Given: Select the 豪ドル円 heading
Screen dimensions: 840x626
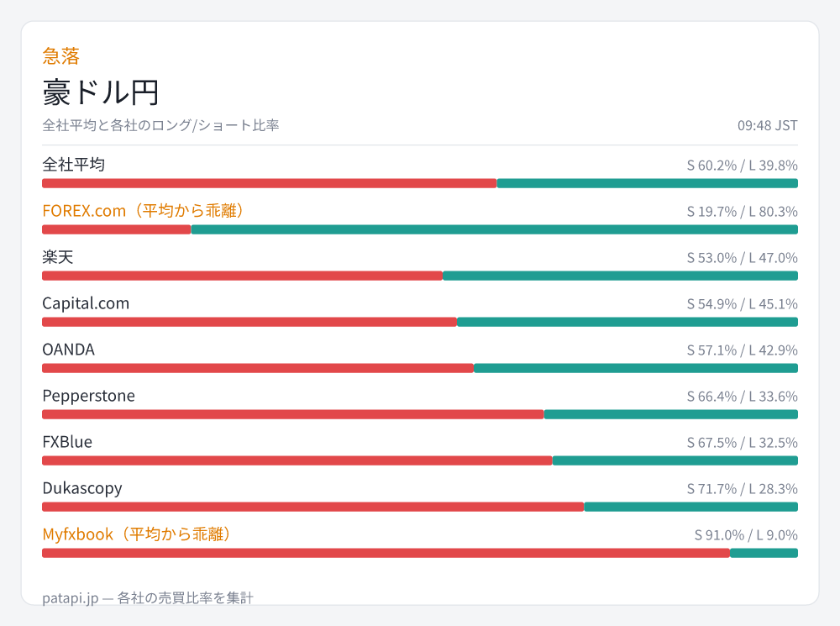Looking at the screenshot, I should 101,92.
